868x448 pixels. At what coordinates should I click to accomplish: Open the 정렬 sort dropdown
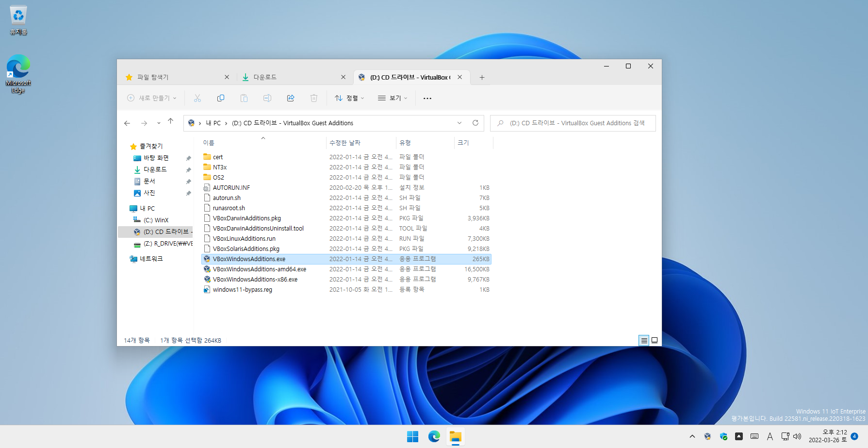pos(349,98)
